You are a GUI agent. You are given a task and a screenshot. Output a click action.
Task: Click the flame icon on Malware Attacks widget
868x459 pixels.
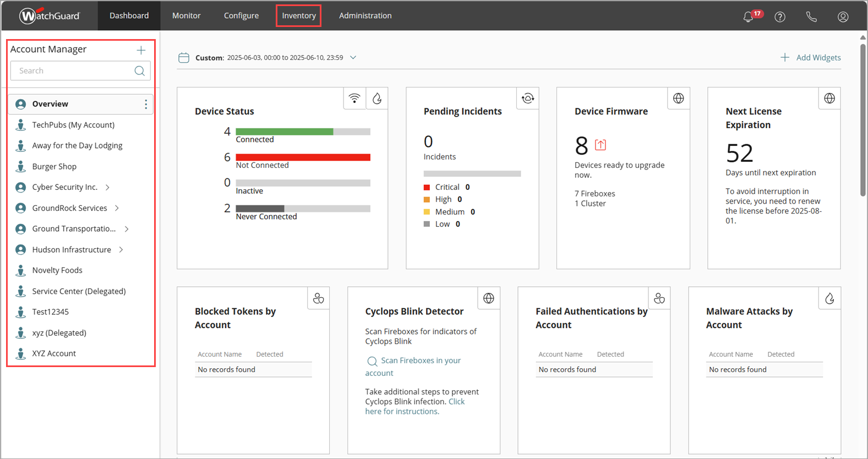click(829, 298)
